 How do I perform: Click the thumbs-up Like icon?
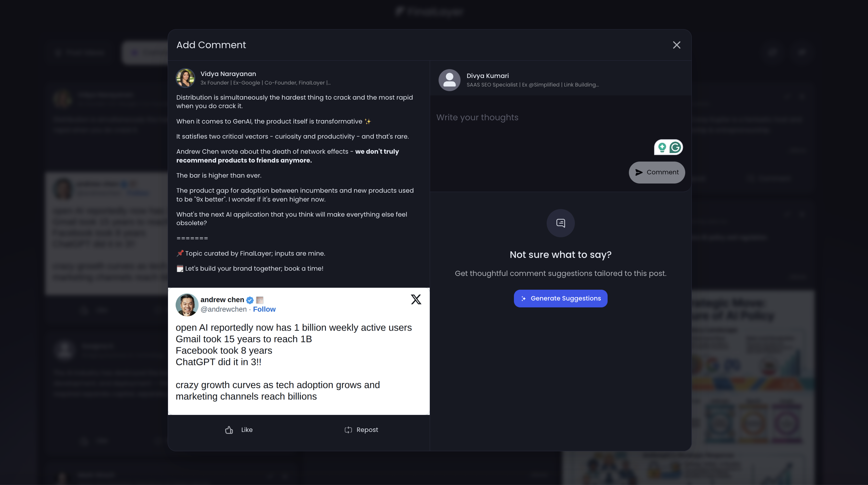coord(229,430)
